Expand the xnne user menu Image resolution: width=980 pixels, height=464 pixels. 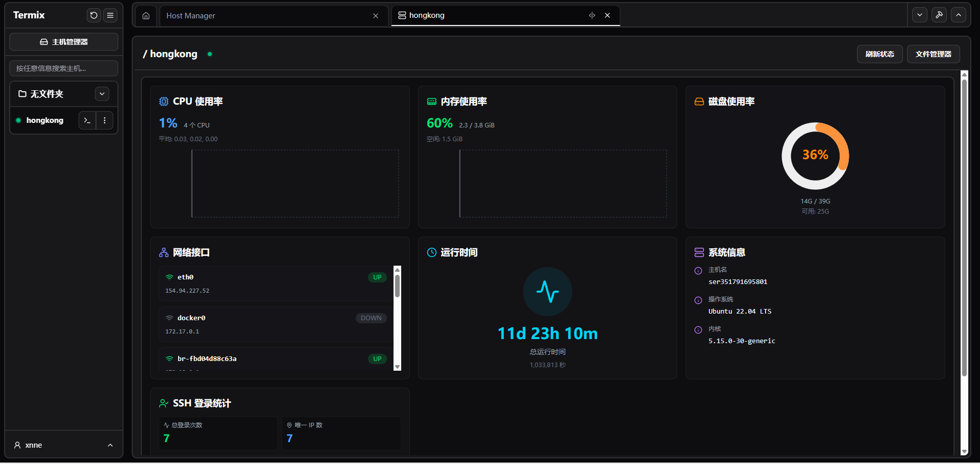click(x=110, y=445)
